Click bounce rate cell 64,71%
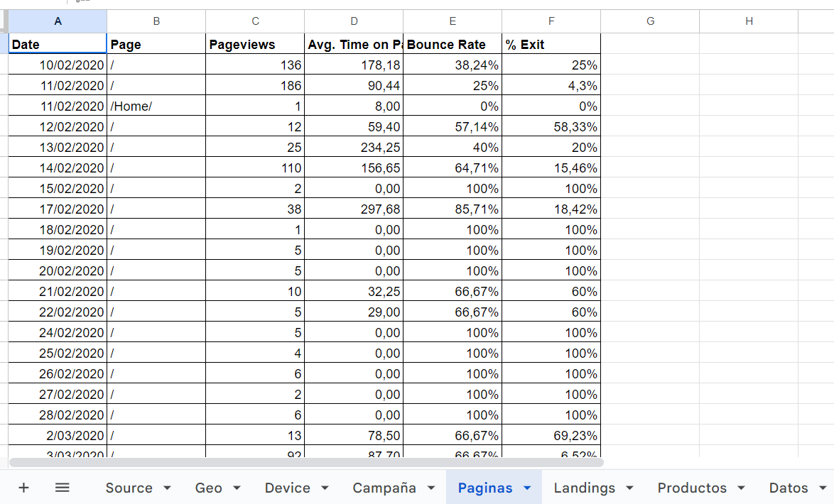 [453, 168]
